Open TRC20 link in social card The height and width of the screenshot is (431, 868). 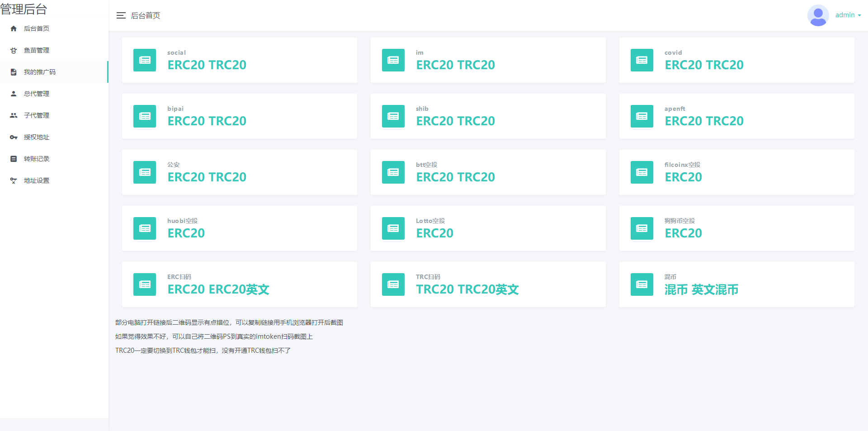point(227,65)
